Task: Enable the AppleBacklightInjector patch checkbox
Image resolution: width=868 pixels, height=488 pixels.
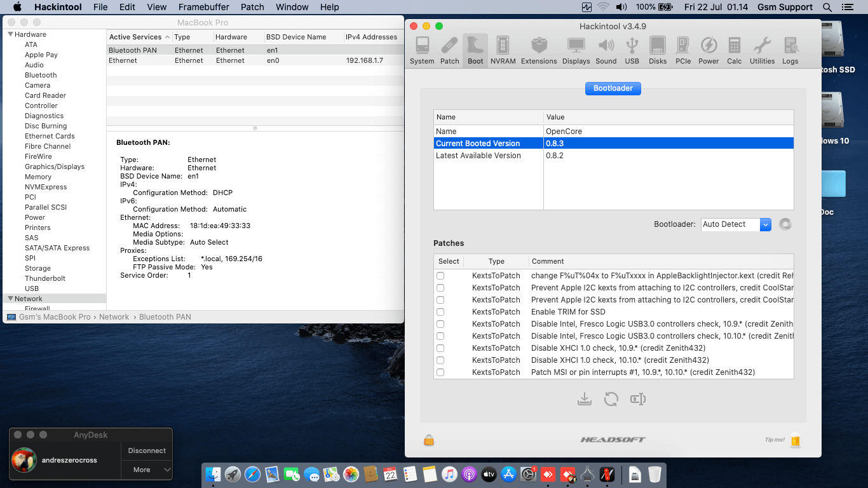Action: pos(440,276)
